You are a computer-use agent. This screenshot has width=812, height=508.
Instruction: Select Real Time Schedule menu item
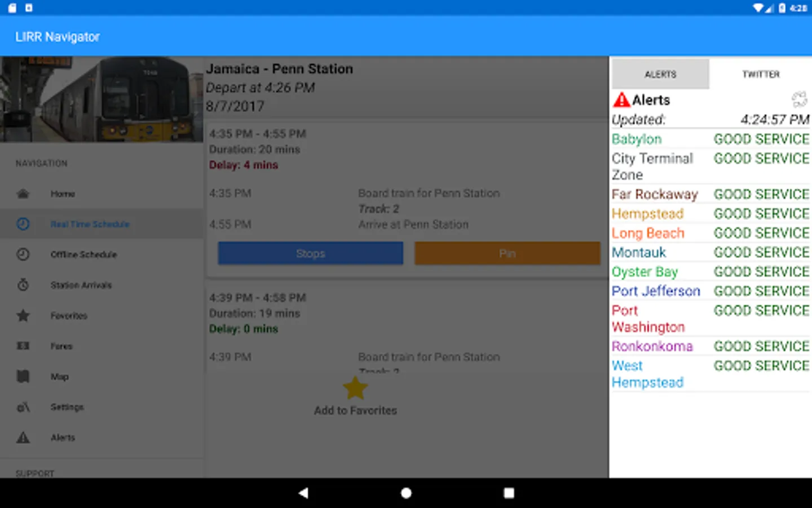(x=101, y=224)
